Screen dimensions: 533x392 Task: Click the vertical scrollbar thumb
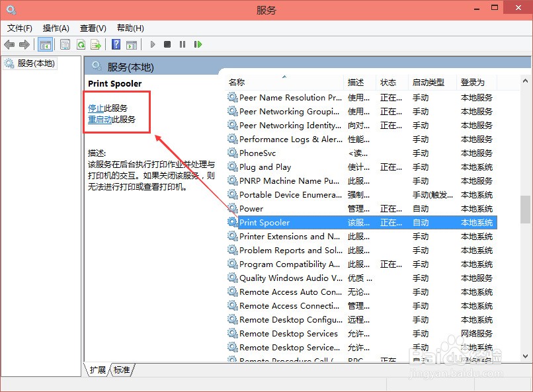(x=525, y=210)
